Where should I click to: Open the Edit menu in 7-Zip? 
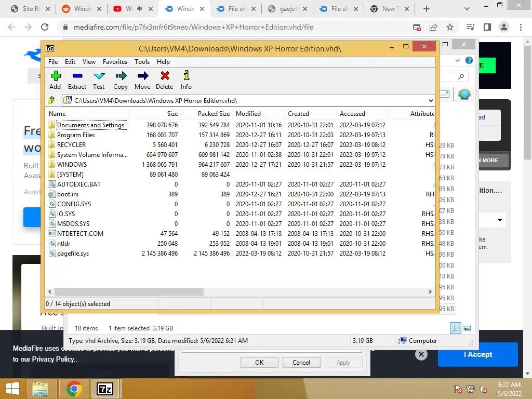[x=70, y=62]
